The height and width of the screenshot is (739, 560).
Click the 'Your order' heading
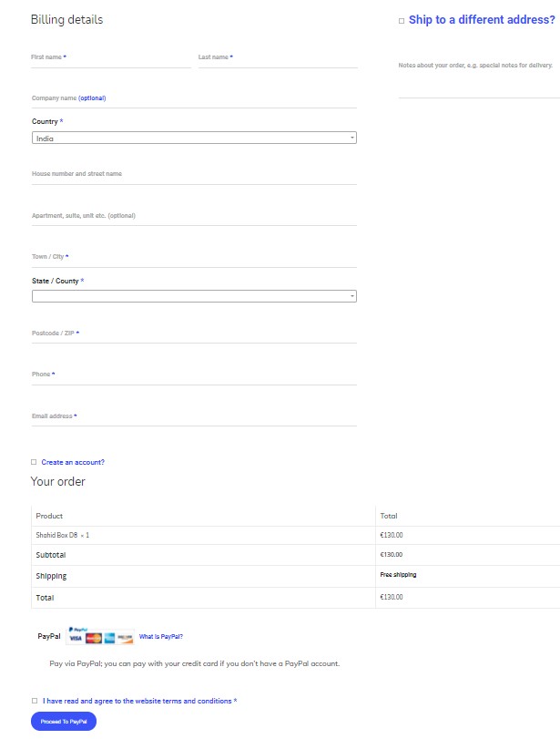click(x=58, y=482)
